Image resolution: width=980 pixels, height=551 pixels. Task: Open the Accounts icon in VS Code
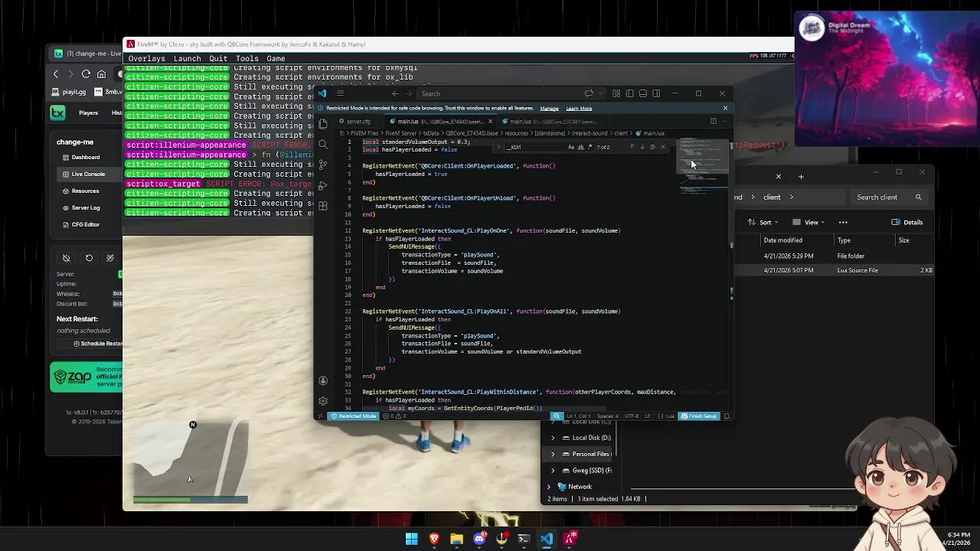[x=323, y=380]
